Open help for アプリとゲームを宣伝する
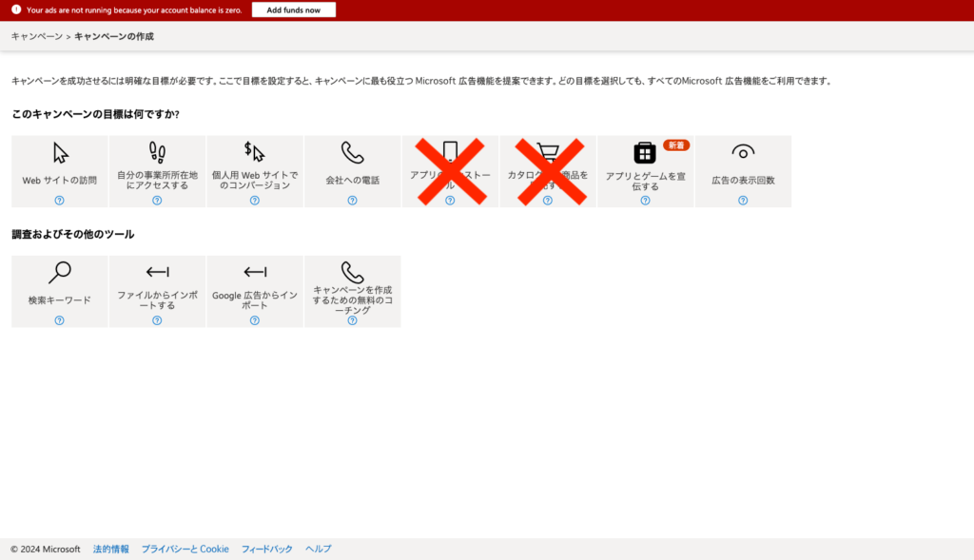Screen dimensions: 974x560 click(646, 201)
